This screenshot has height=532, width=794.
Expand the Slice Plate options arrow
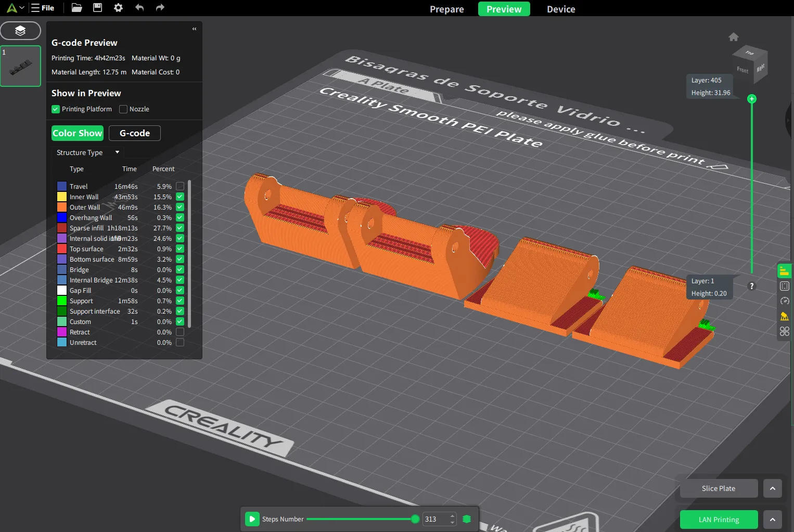(773, 488)
